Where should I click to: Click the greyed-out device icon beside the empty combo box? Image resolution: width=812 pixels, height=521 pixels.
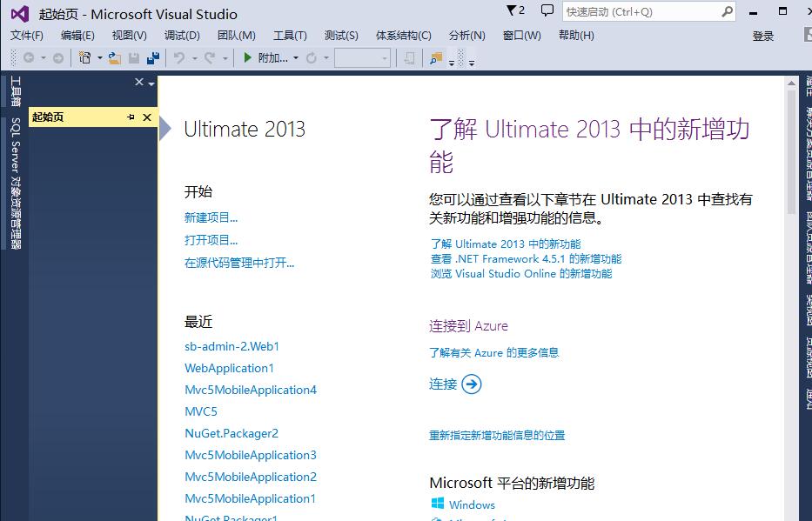tap(409, 58)
